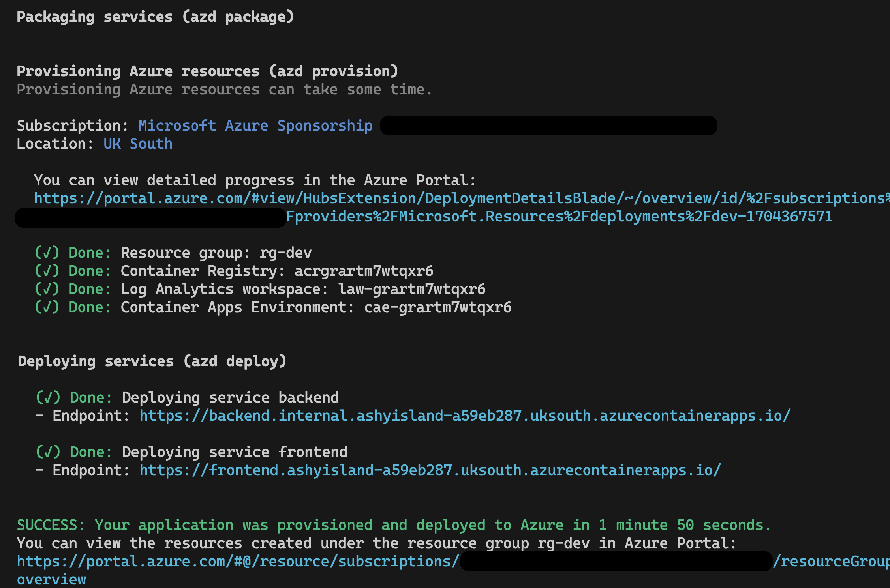Click the Packaging services heading
The width and height of the screenshot is (890, 588).
point(155,17)
